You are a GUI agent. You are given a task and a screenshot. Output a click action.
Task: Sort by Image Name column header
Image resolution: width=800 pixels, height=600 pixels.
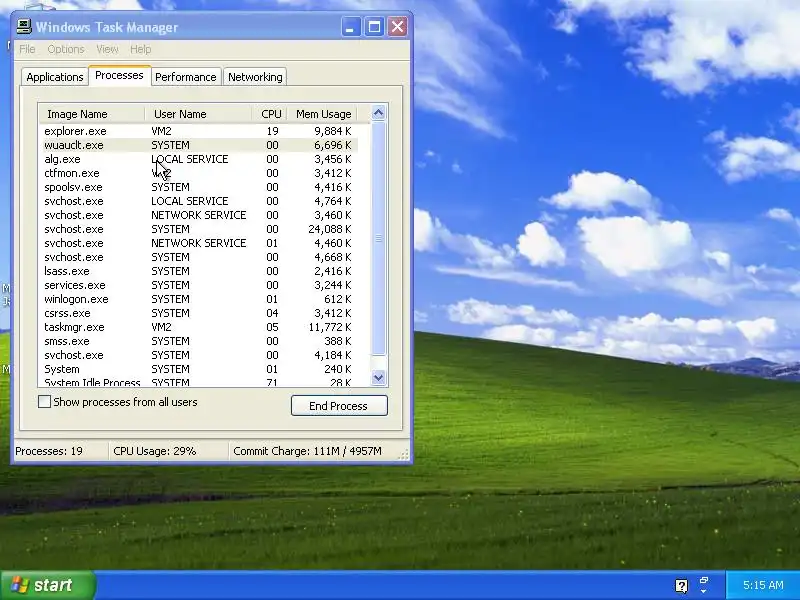(x=92, y=114)
